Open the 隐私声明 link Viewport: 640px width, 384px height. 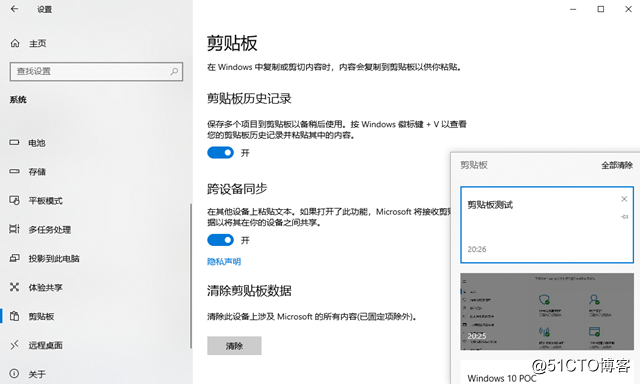tap(224, 262)
